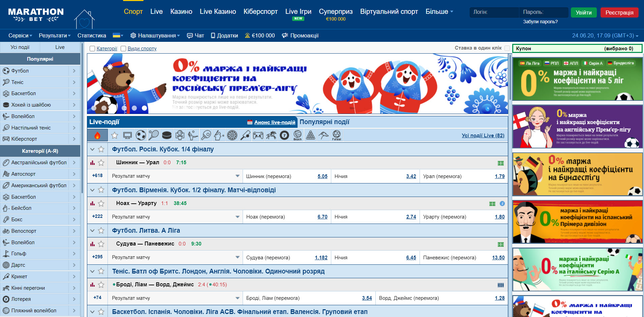Click the Реєстрація button
The image size is (644, 317).
(619, 12)
